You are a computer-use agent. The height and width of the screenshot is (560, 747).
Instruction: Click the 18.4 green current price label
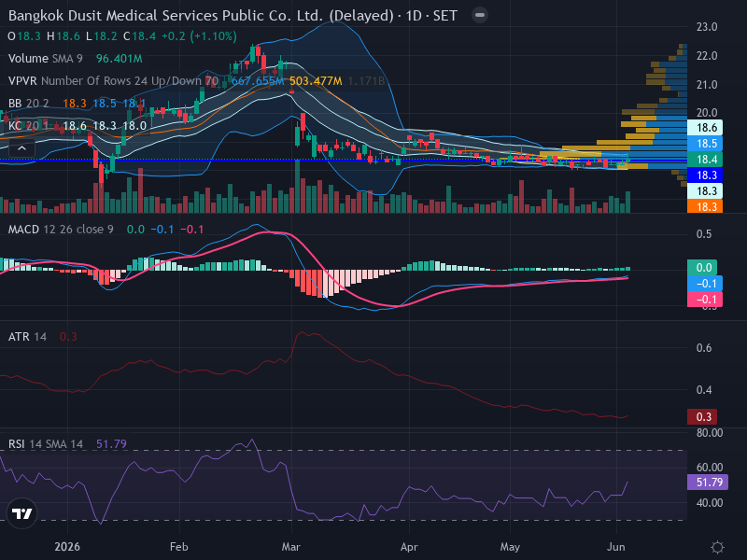[705, 160]
